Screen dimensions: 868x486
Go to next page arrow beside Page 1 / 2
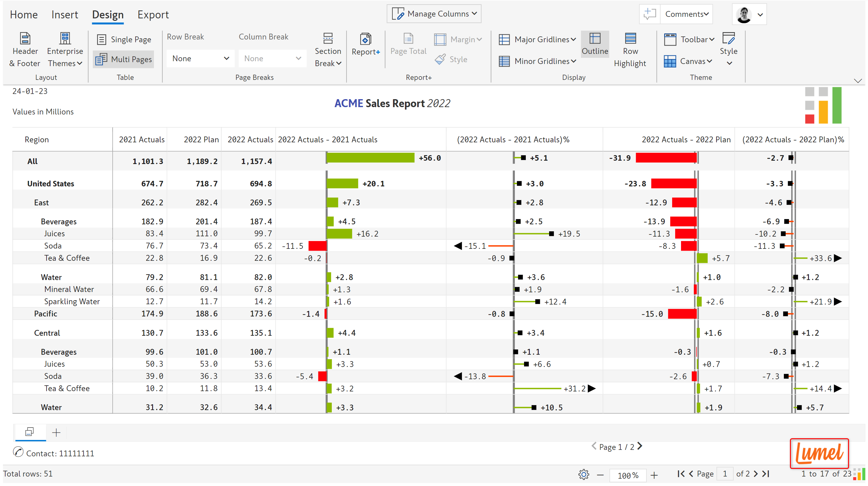click(640, 446)
